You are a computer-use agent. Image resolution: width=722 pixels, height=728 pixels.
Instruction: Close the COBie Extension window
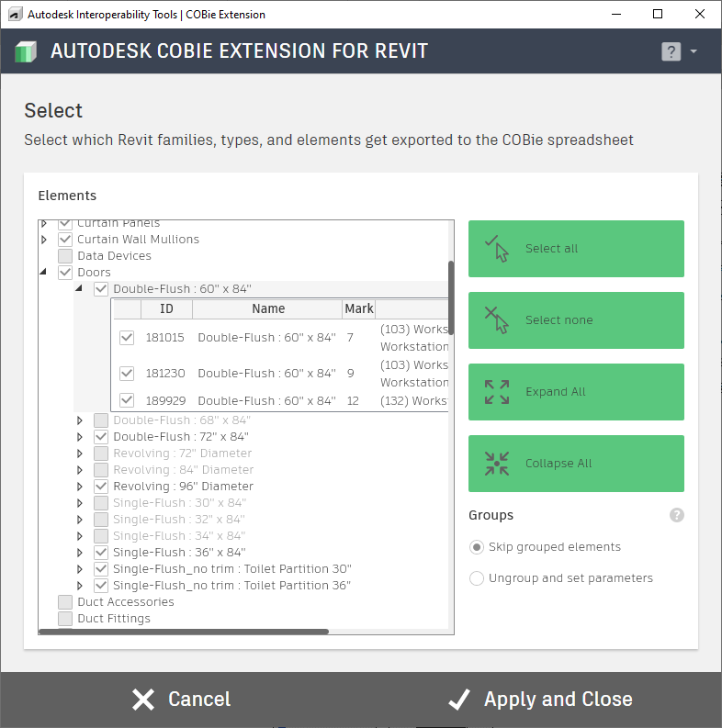coord(700,15)
